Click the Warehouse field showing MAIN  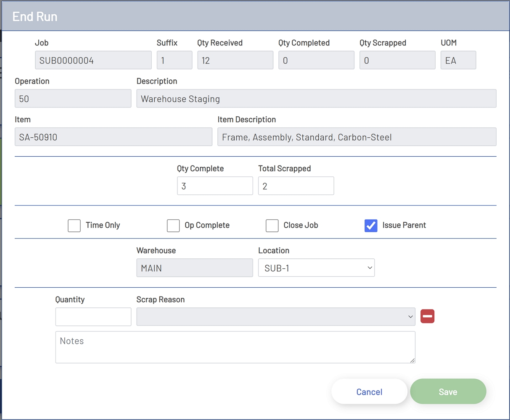(195, 268)
